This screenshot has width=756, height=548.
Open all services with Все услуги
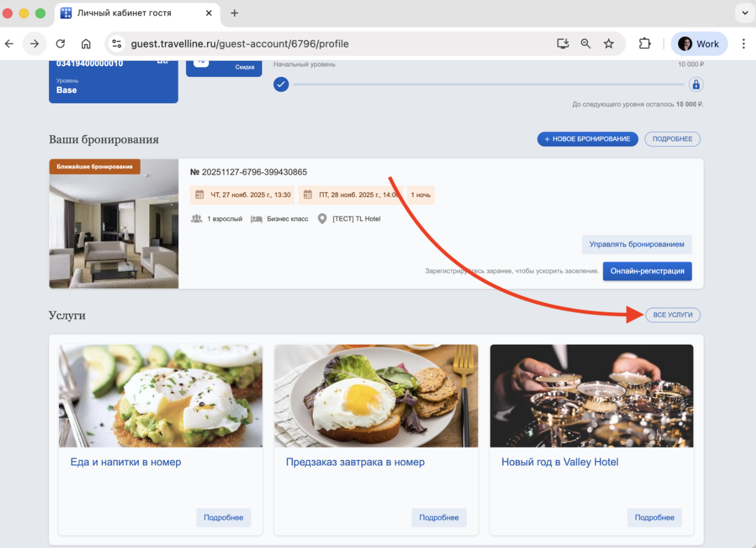click(672, 315)
